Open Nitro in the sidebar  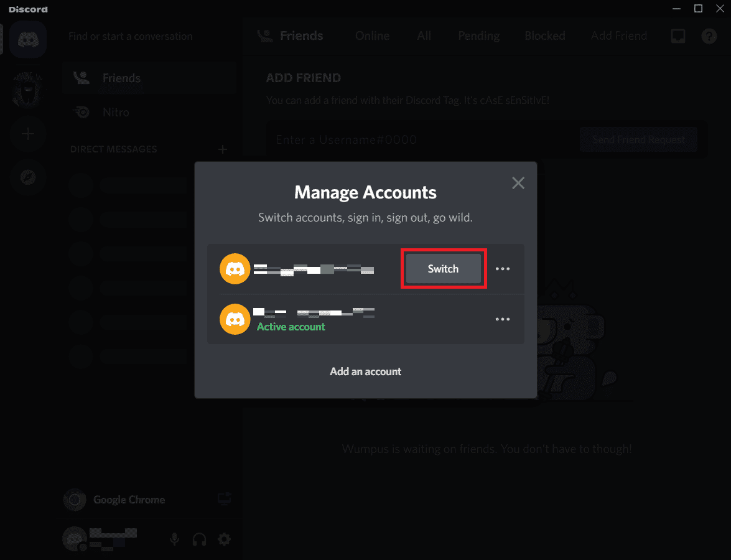pyautogui.click(x=149, y=113)
